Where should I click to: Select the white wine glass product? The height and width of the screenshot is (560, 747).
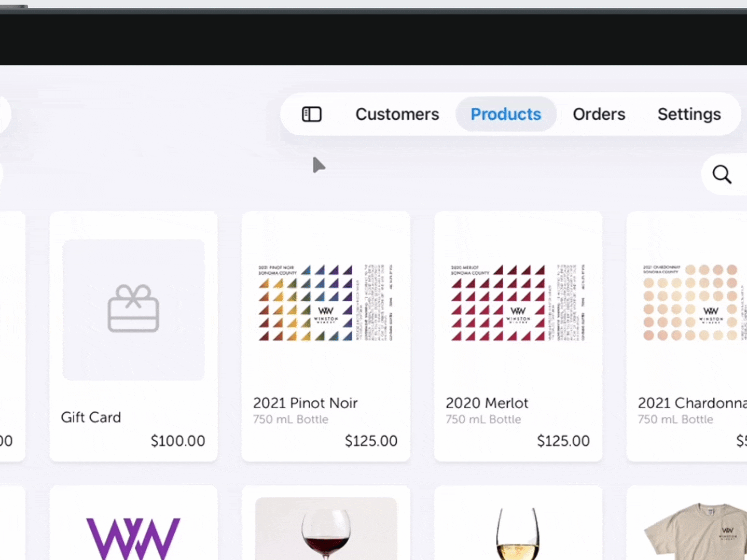click(x=518, y=524)
